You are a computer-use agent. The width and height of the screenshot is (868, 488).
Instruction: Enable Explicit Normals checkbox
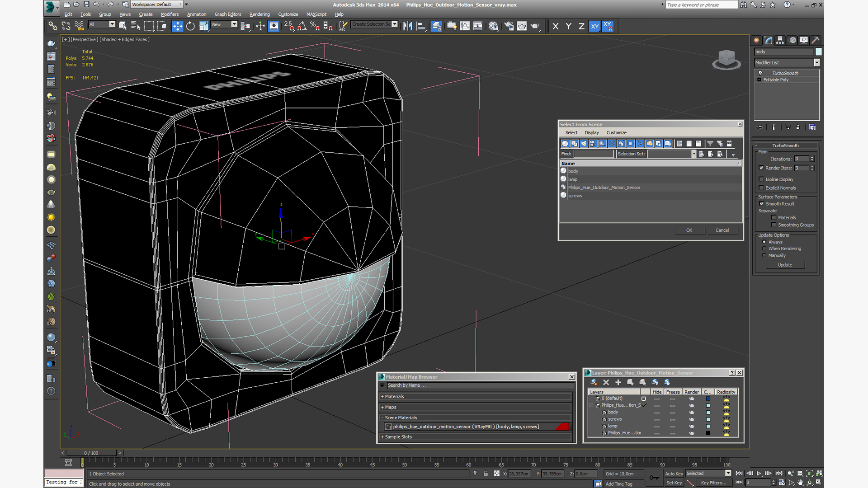[x=761, y=188]
